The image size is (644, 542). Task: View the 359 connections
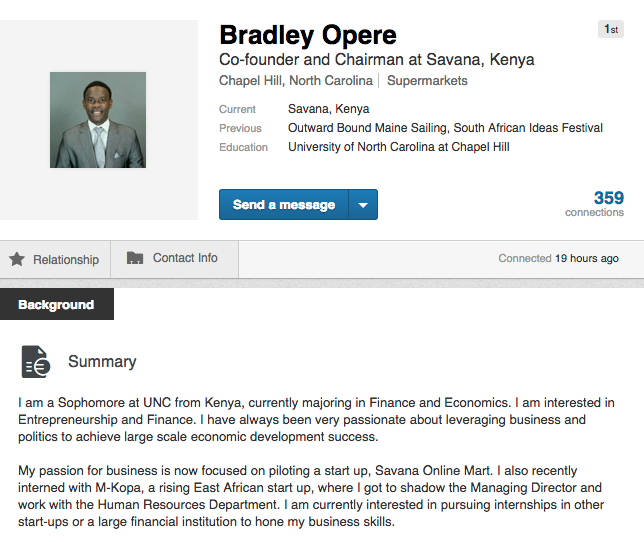595,204
